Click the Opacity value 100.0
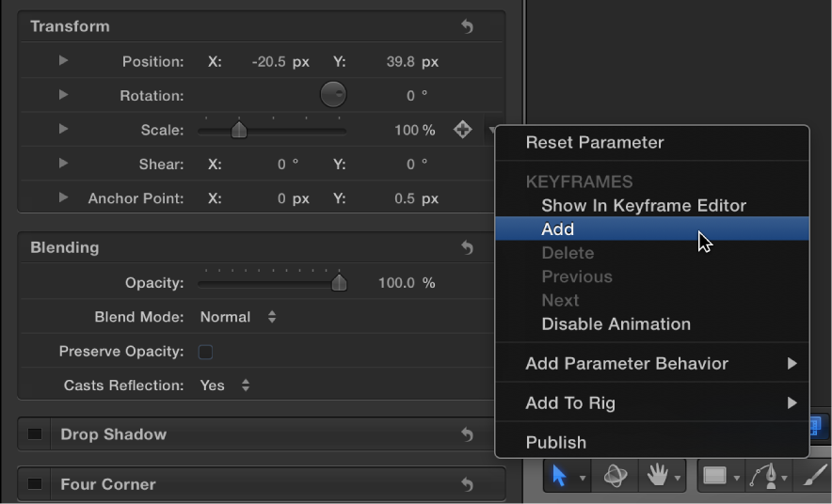The image size is (832, 504). pos(396,283)
